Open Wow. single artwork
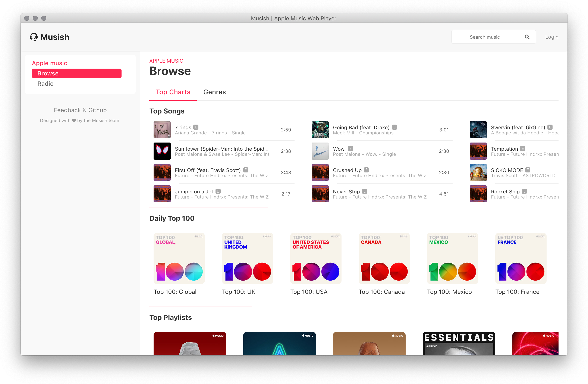Viewport: 588px width, 384px height. tap(320, 151)
